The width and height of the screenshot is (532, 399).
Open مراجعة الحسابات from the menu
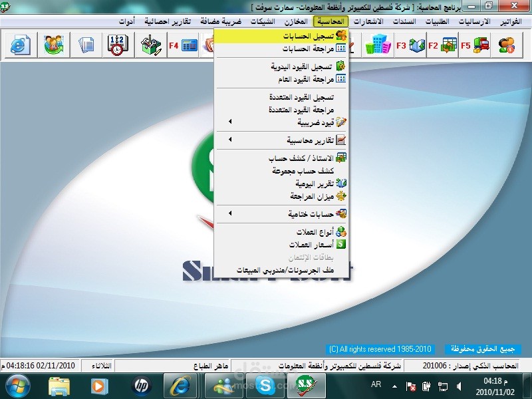click(x=281, y=49)
